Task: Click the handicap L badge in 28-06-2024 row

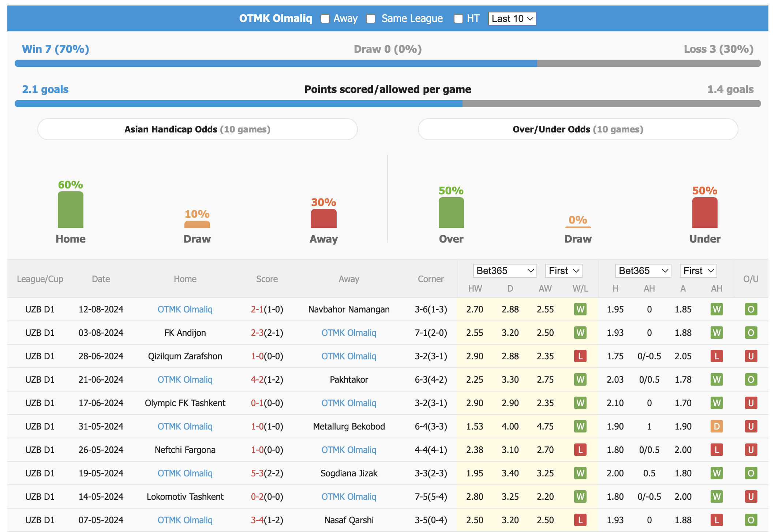Action: [716, 356]
